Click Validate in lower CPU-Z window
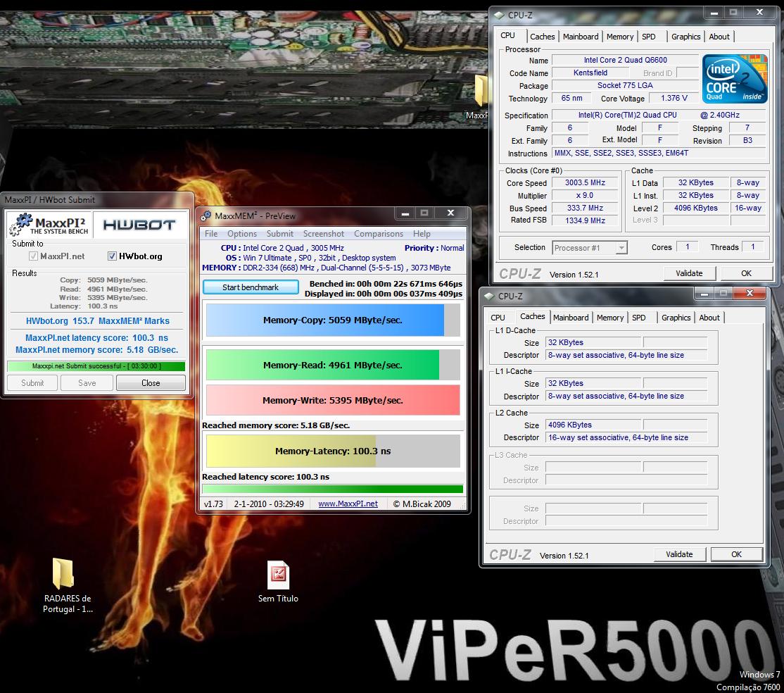The image size is (784, 693). 680,554
